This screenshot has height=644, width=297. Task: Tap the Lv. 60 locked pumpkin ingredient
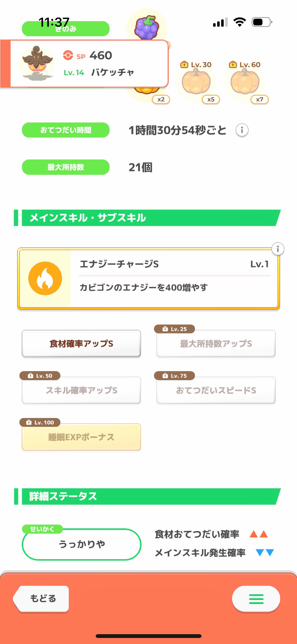tap(245, 82)
